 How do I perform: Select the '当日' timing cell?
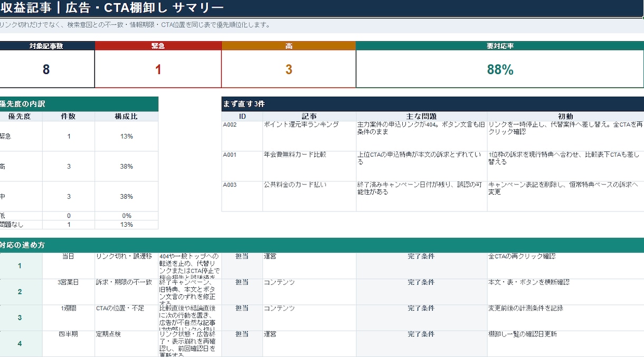(69, 266)
